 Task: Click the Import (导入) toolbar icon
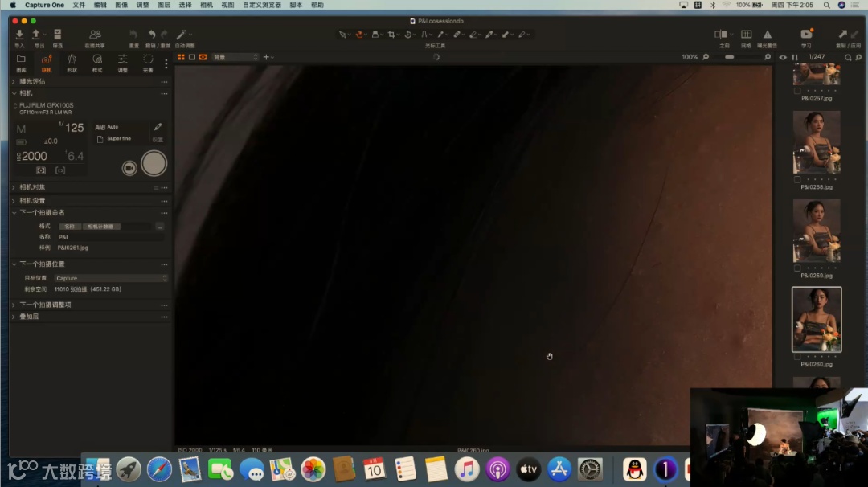tap(19, 35)
